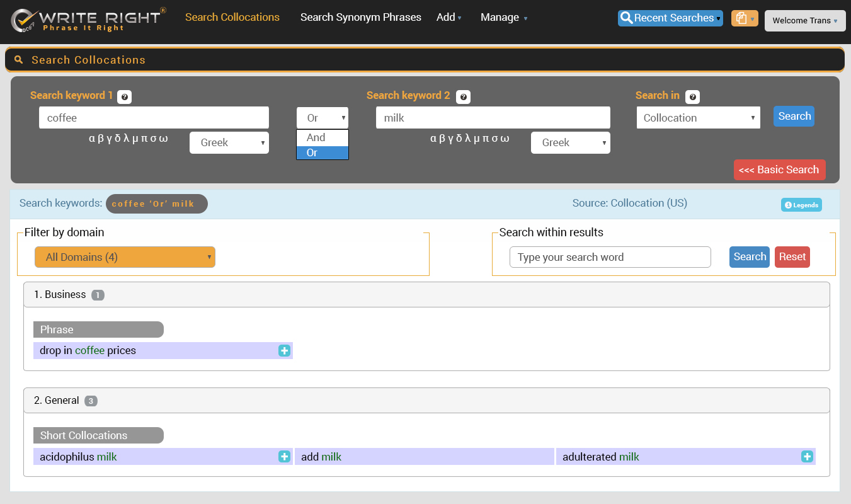Open Greek character dropdown for keyword 1
Image resolution: width=851 pixels, height=504 pixels.
click(x=229, y=143)
